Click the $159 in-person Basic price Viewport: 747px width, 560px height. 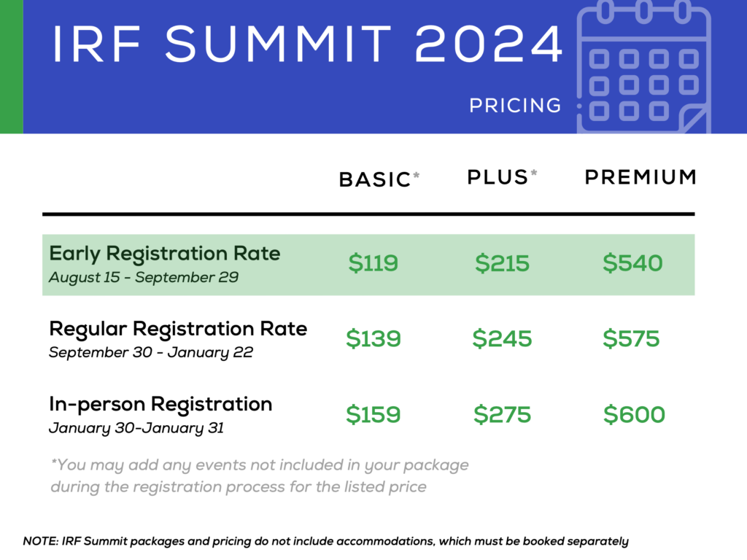pyautogui.click(x=373, y=414)
